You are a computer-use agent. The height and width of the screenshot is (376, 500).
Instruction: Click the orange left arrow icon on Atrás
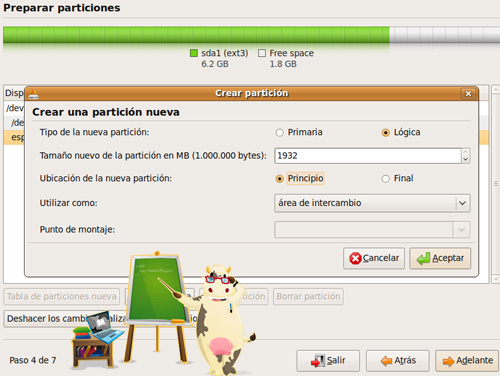[x=386, y=361]
